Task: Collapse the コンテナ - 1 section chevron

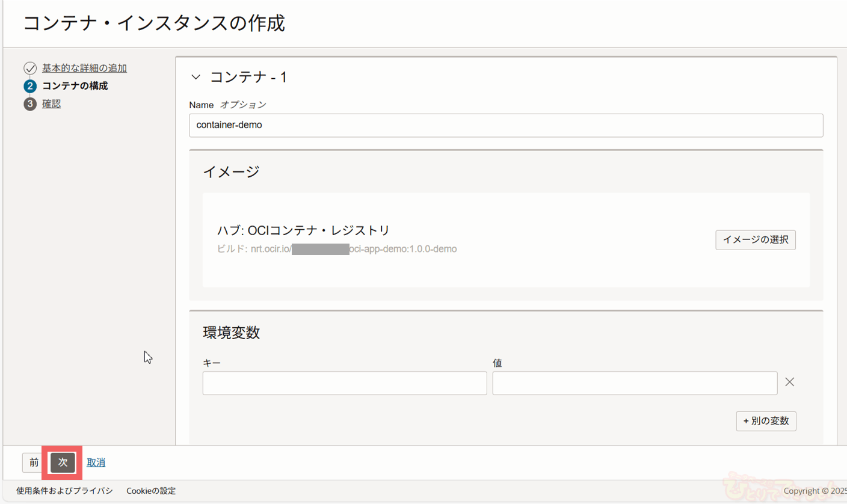Action: point(196,77)
